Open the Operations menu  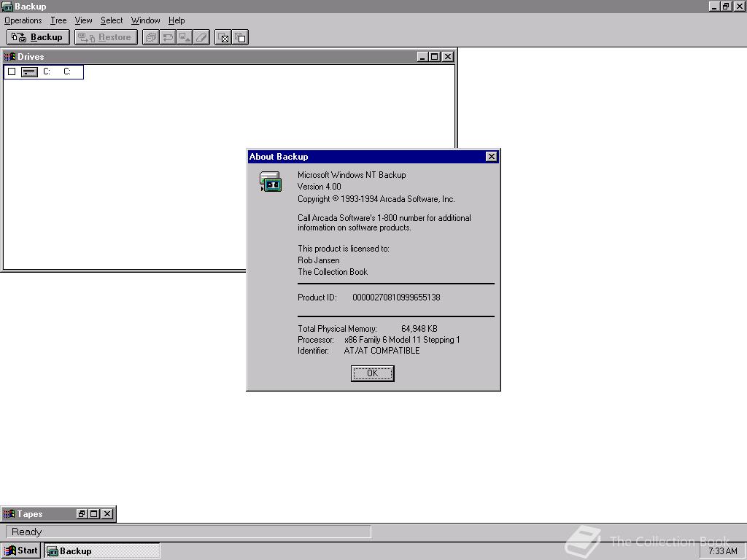23,20
